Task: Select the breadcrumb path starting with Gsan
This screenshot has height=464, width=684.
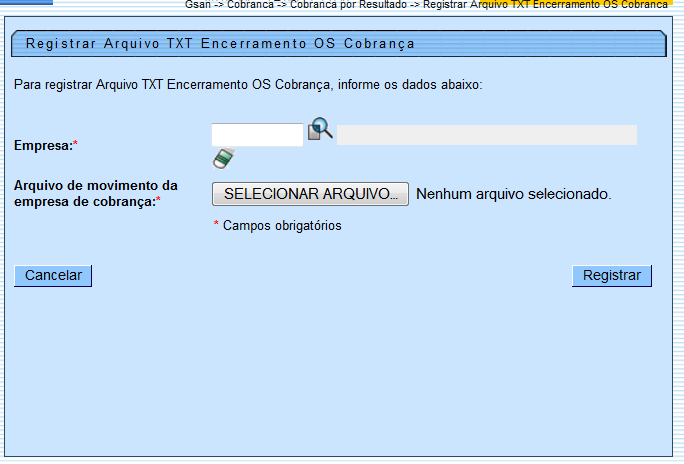Action: 426,5
